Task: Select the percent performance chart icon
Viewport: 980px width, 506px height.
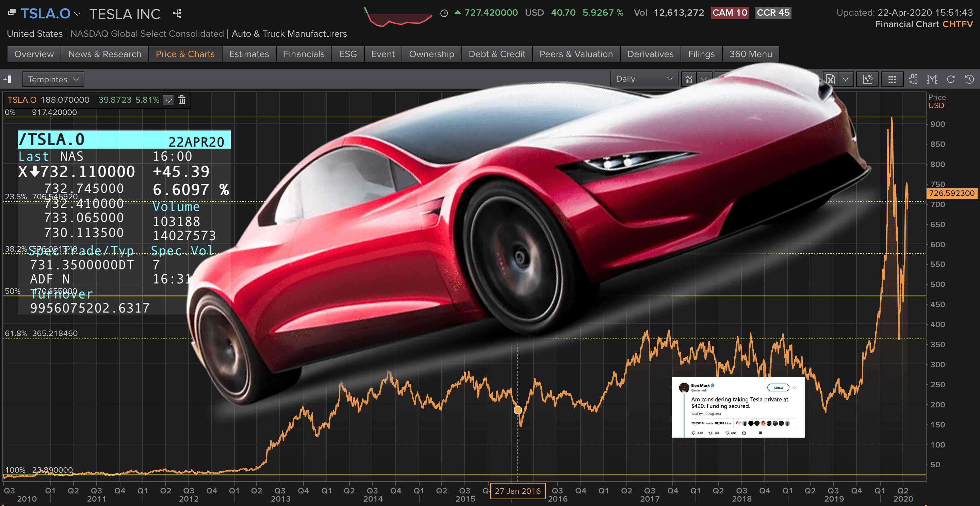Action: 867,80
